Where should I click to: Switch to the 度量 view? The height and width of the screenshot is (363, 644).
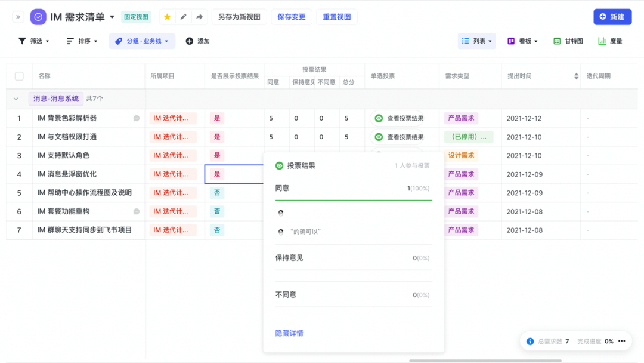(x=610, y=41)
